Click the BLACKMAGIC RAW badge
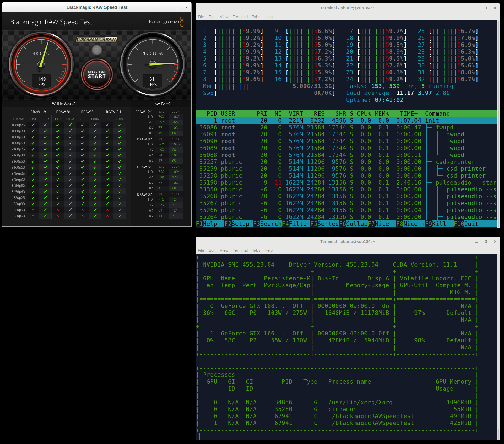504x444 pixels. pyautogui.click(x=97, y=39)
